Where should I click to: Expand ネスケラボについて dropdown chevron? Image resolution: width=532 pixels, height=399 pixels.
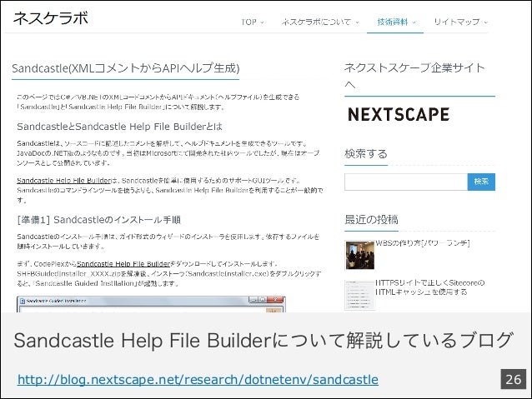point(357,22)
